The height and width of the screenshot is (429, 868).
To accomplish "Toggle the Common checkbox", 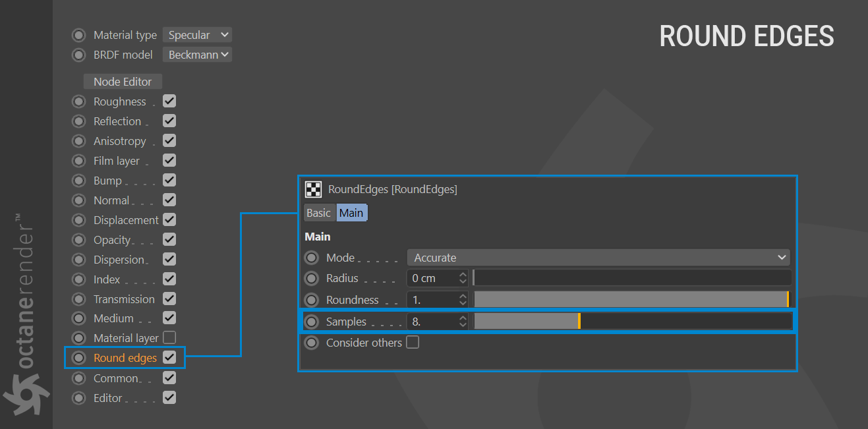I will (169, 378).
